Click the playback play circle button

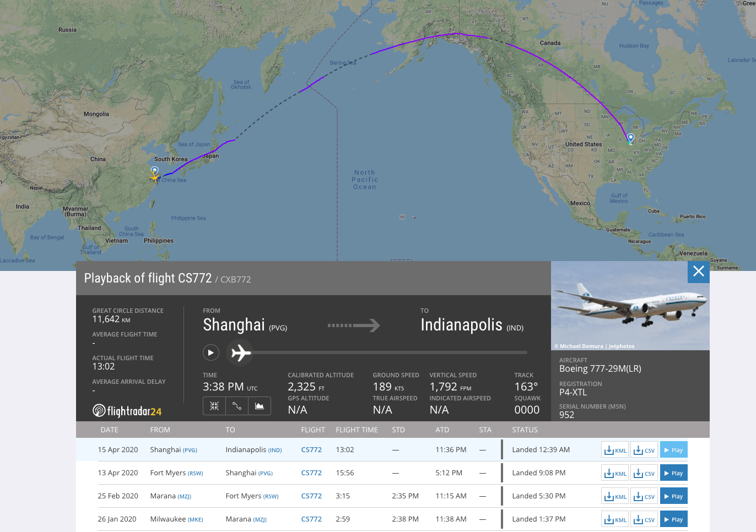pos(211,352)
